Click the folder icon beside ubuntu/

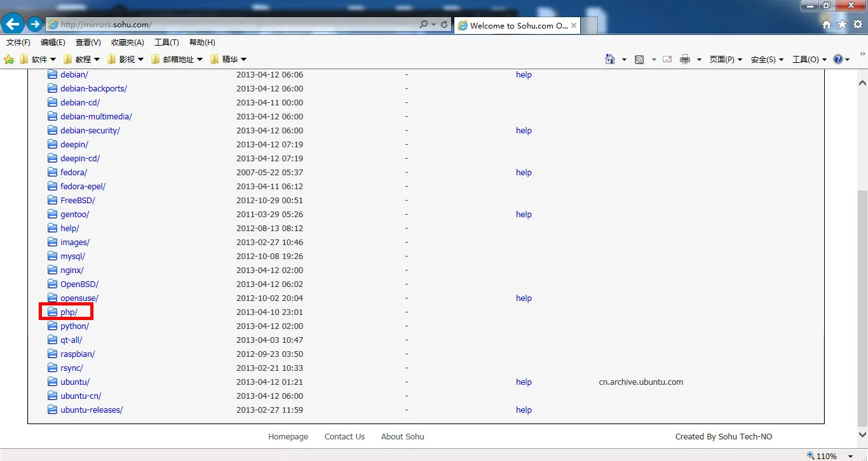[53, 382]
